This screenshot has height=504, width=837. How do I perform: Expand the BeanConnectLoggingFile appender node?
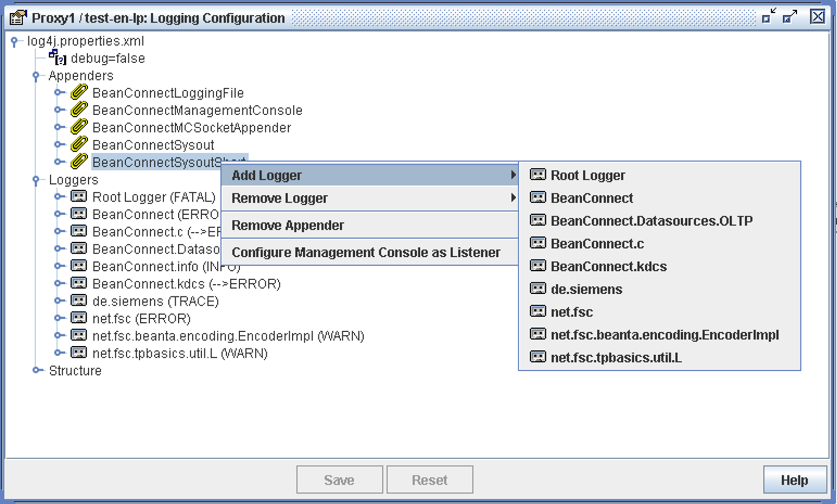pos(60,93)
